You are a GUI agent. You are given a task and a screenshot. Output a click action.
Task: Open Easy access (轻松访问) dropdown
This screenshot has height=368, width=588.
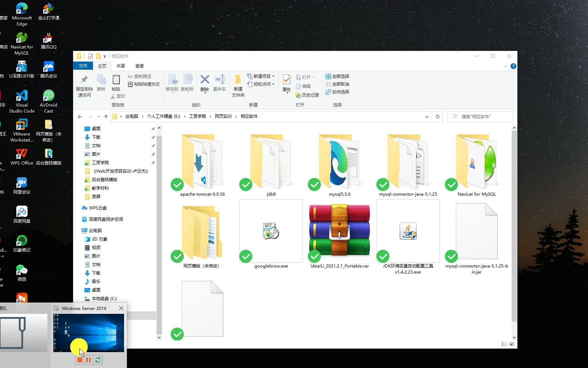click(261, 84)
